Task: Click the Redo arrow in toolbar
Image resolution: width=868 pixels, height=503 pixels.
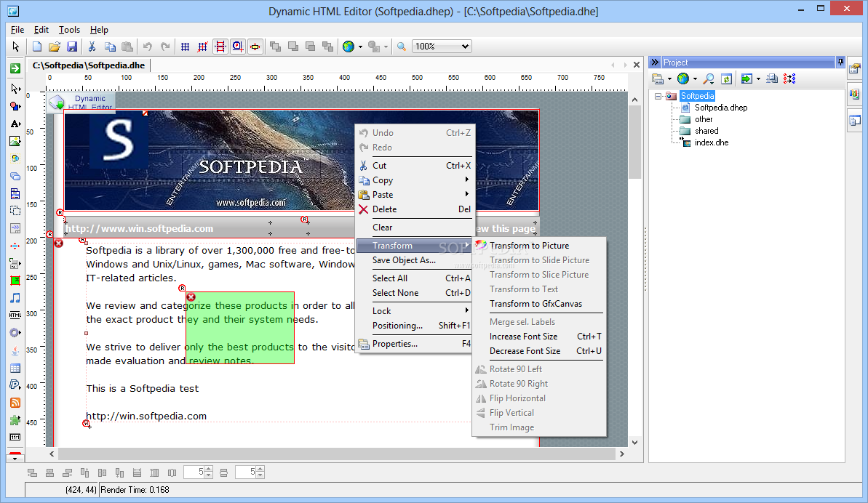Action: click(165, 47)
